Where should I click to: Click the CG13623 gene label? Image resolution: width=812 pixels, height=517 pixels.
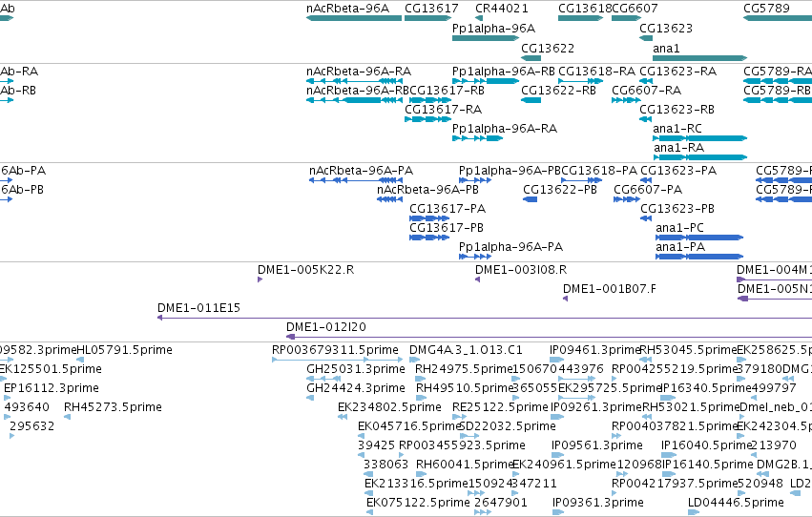click(666, 29)
